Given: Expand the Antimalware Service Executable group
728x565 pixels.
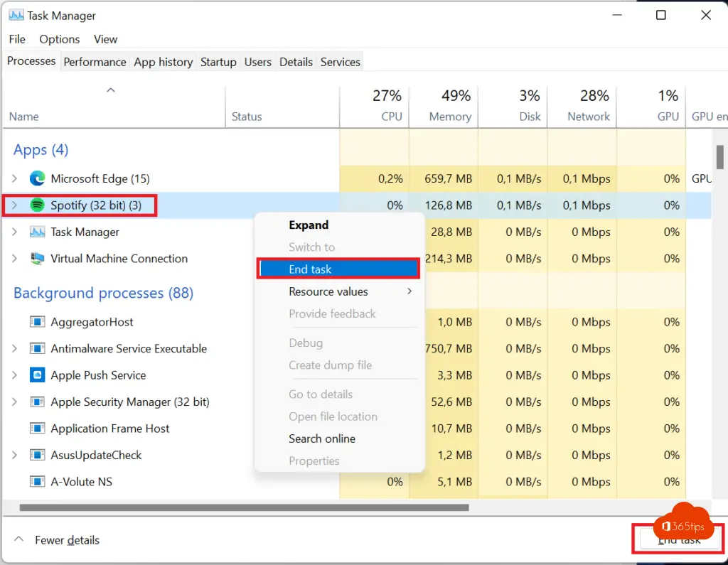Looking at the screenshot, I should pyautogui.click(x=14, y=349).
